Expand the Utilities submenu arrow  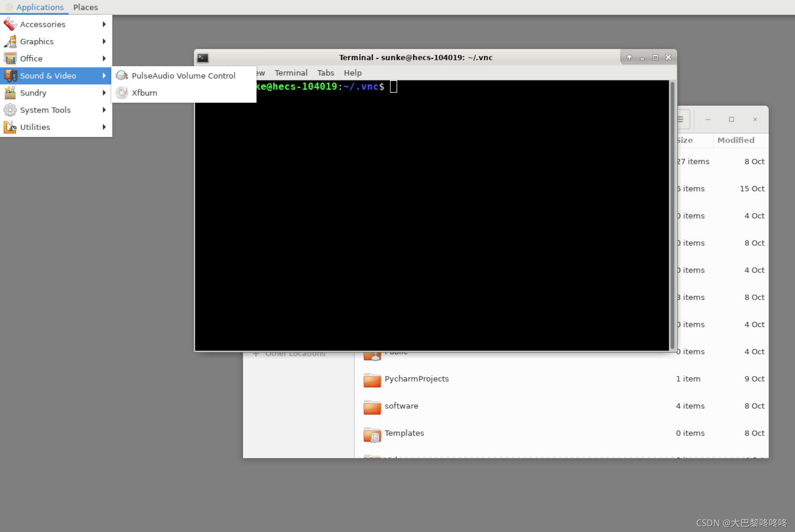pos(104,127)
